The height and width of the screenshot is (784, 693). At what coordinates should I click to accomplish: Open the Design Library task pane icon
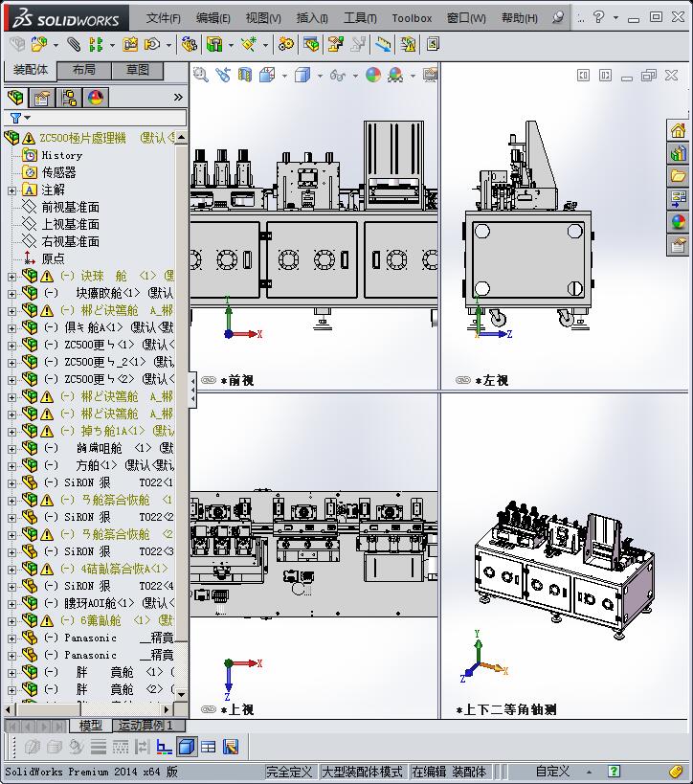(679, 153)
